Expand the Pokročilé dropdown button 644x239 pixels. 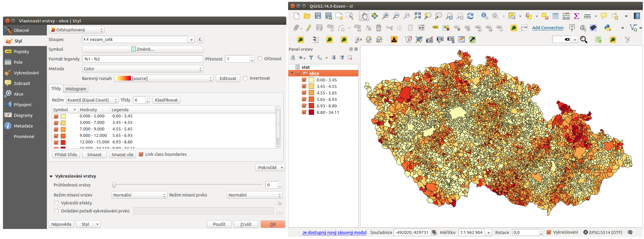[270, 168]
